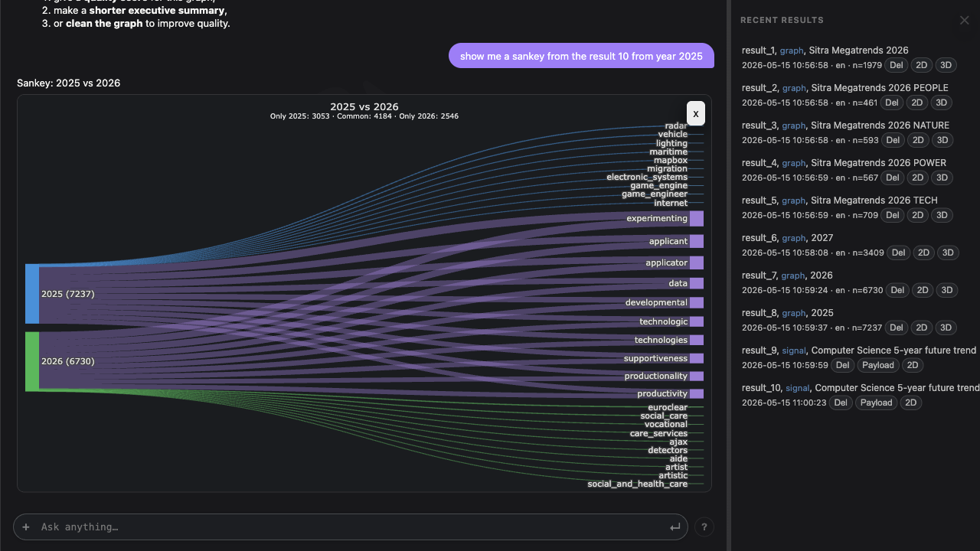Click the graph link of result_3
Screen dimensions: 980x551
tap(794, 126)
